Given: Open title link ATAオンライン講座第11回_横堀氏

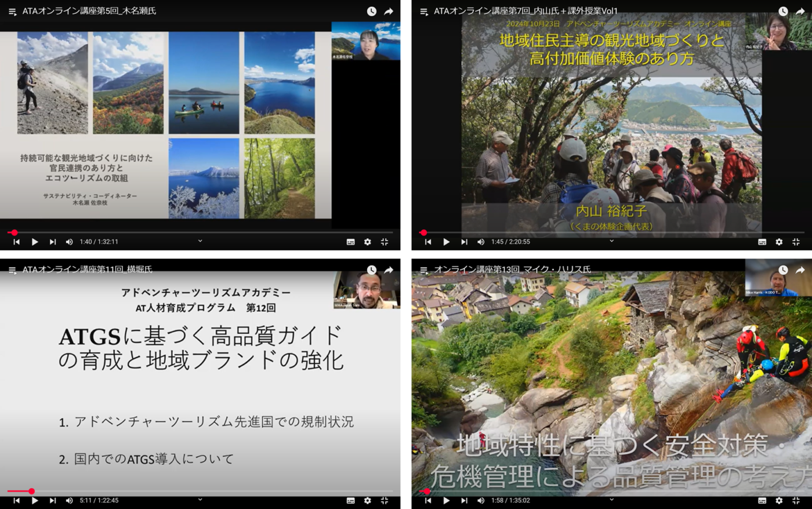Looking at the screenshot, I should 88,270.
